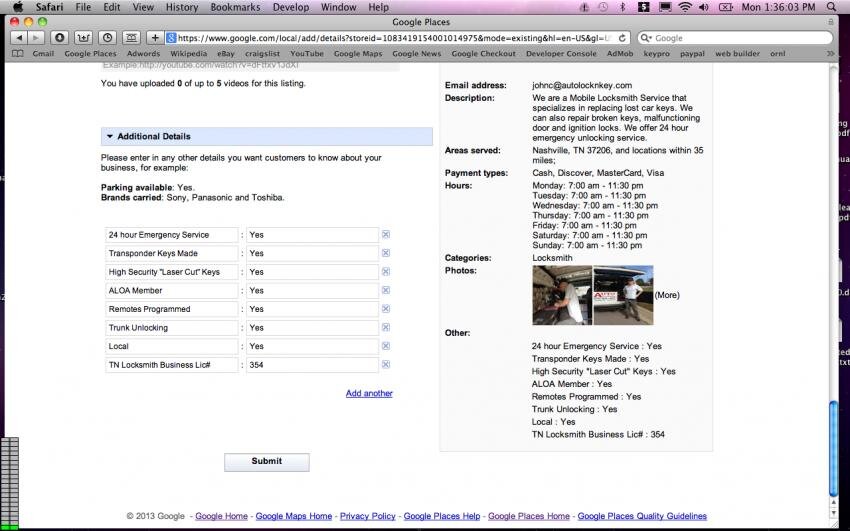Image resolution: width=850 pixels, height=531 pixels.
Task: Open the Bookmarks menu
Action: point(235,7)
